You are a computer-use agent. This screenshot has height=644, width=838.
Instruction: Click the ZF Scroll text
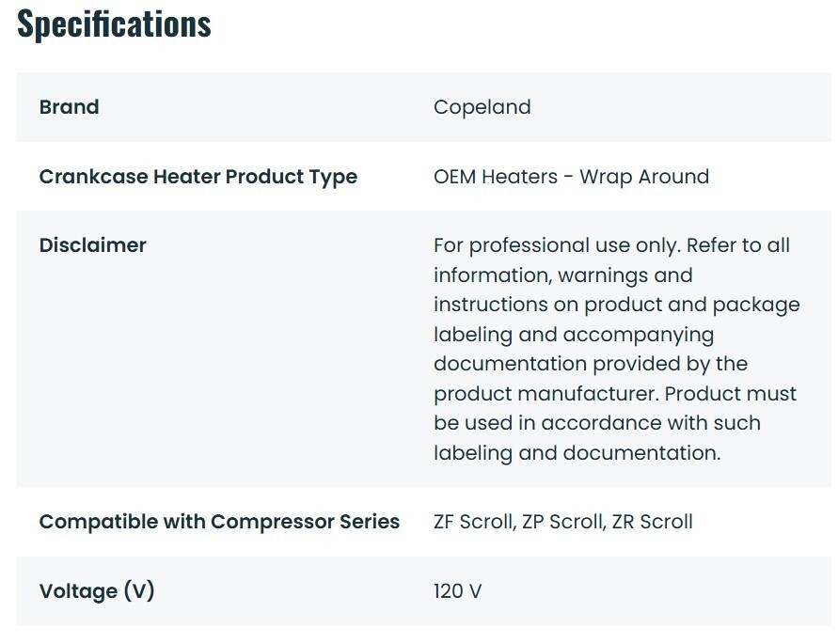tap(473, 522)
